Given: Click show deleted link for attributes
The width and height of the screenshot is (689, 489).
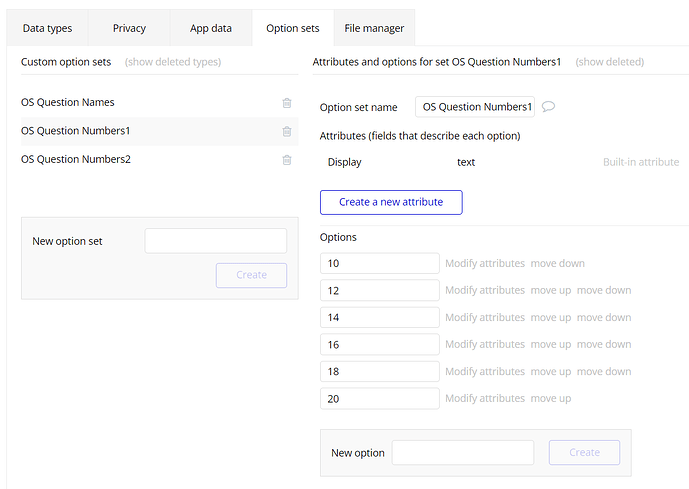Looking at the screenshot, I should coord(609,62).
